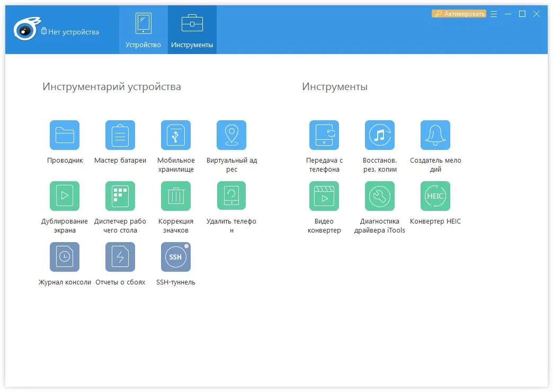Launch Мастер батареи battery tool
Screen dimensions: 553x392
click(120, 135)
